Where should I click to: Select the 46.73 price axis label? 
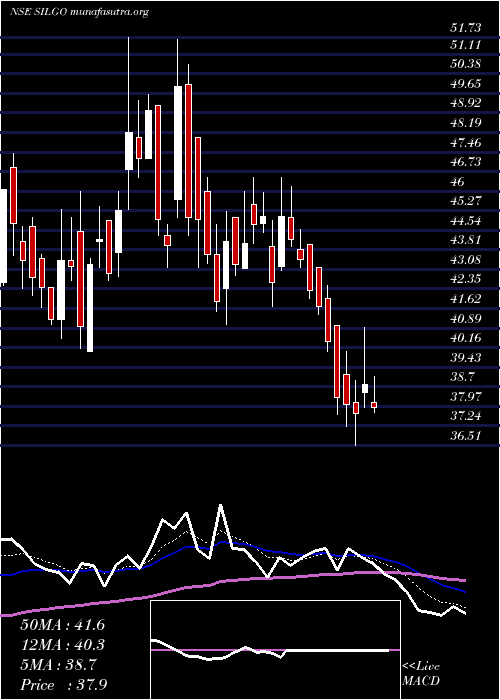pyautogui.click(x=466, y=162)
